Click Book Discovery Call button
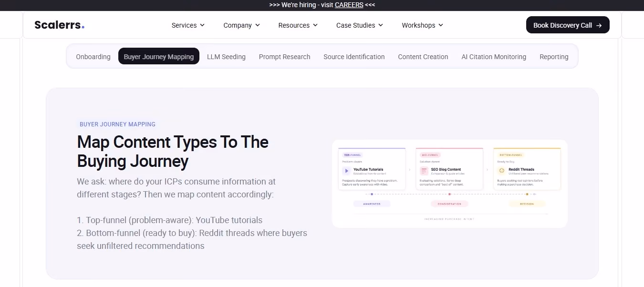644x287 pixels. 568,25
